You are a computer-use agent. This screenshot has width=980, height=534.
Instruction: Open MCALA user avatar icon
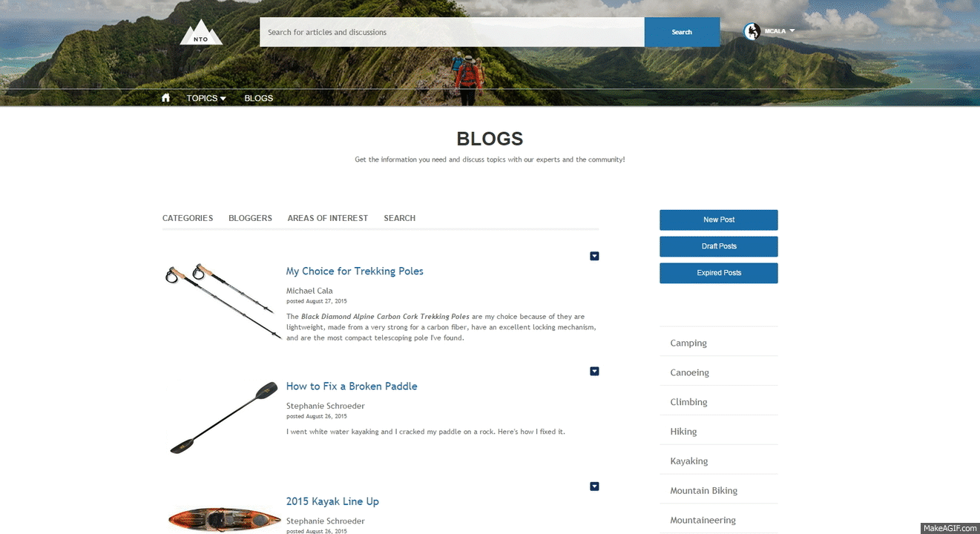752,31
